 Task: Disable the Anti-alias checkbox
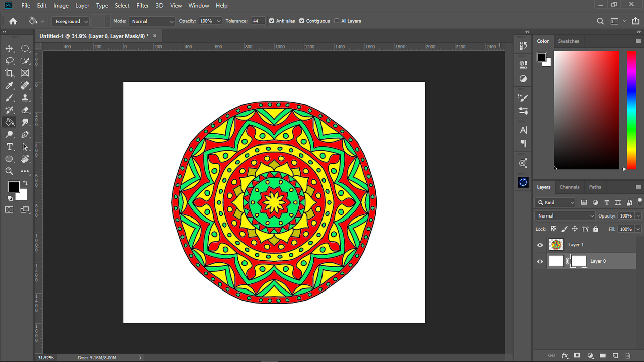(x=272, y=21)
